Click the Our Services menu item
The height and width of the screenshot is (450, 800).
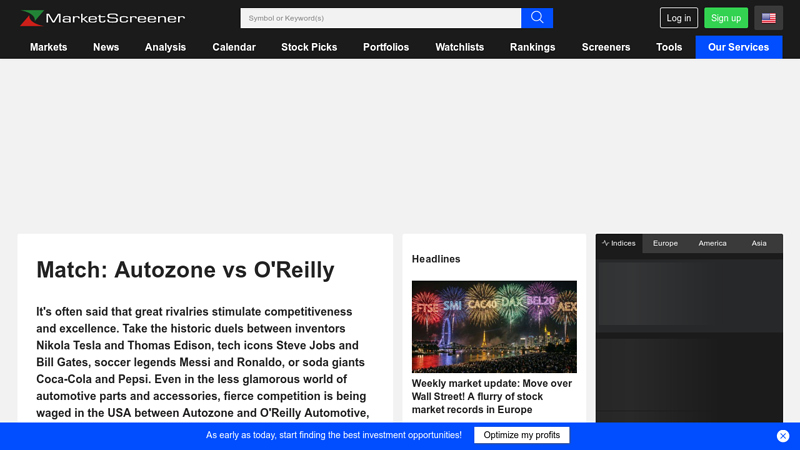coord(739,47)
